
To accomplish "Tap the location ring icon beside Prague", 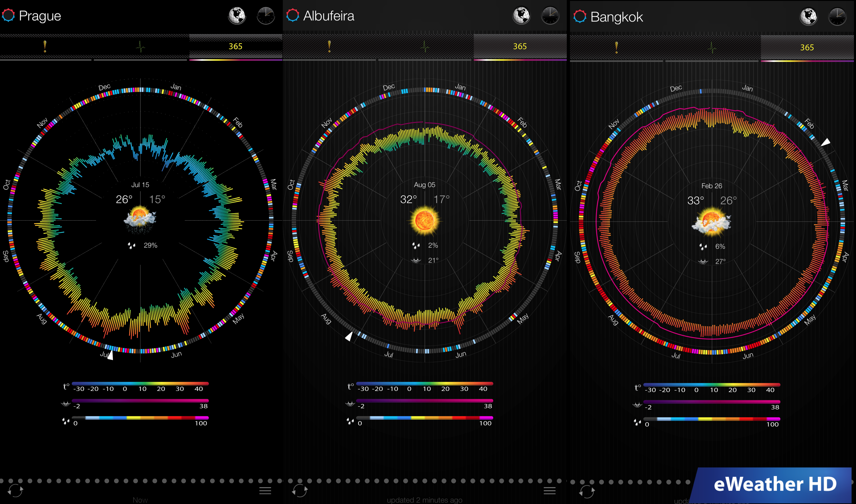I will pyautogui.click(x=8, y=15).
